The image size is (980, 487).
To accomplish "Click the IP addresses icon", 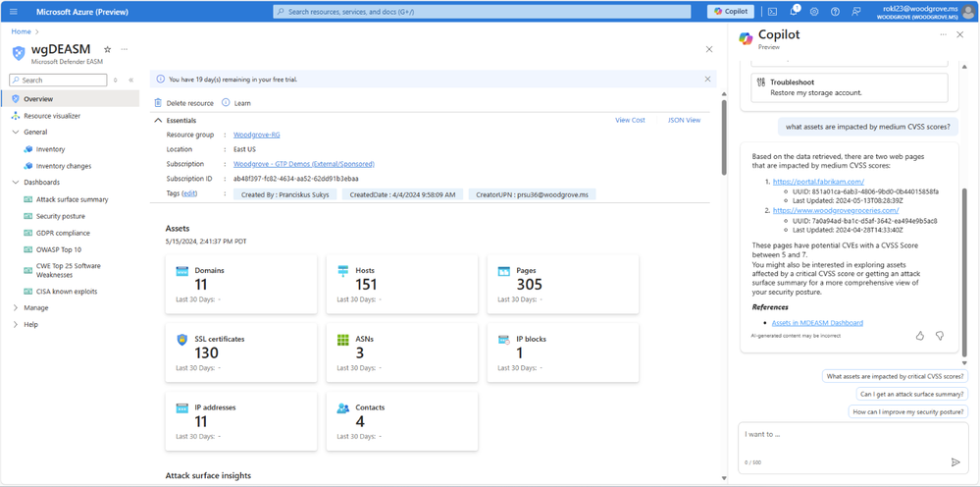I will pos(181,407).
